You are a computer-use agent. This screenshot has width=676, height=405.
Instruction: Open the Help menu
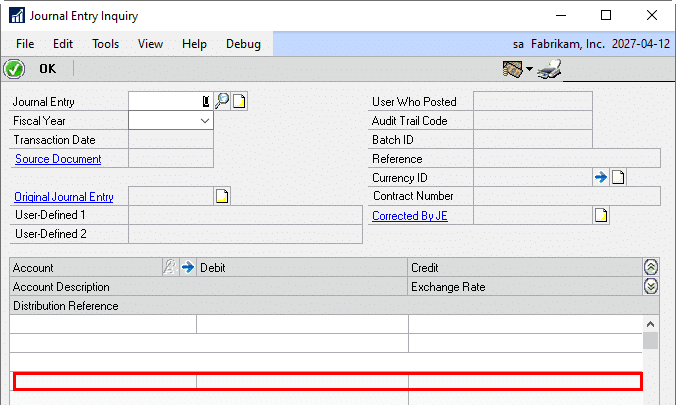point(194,44)
